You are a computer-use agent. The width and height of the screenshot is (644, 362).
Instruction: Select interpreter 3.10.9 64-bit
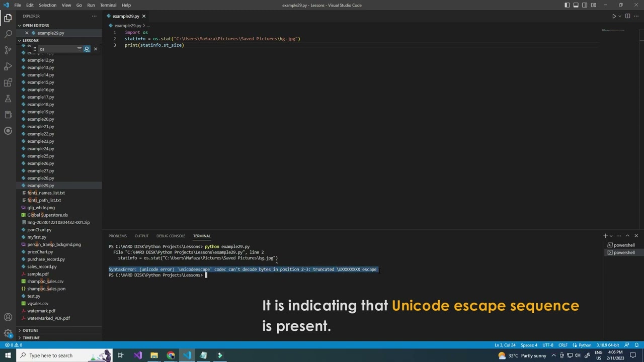tap(608, 345)
